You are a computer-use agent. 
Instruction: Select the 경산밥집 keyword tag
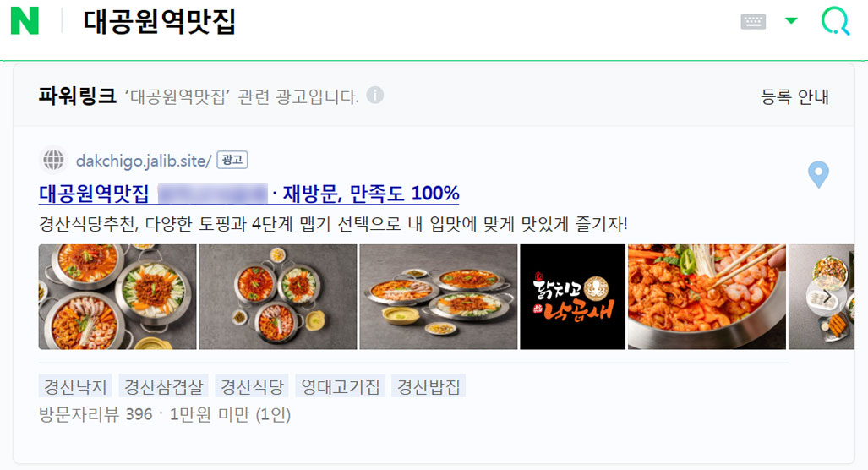(x=429, y=385)
